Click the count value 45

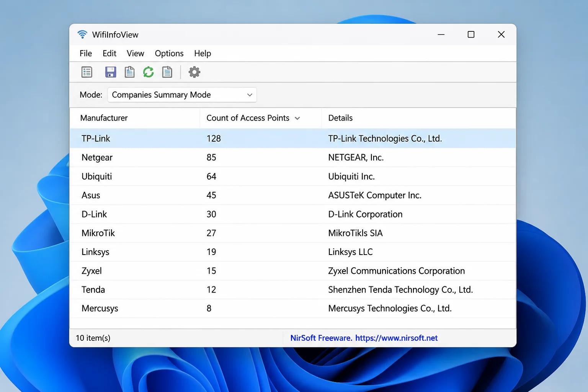(211, 195)
